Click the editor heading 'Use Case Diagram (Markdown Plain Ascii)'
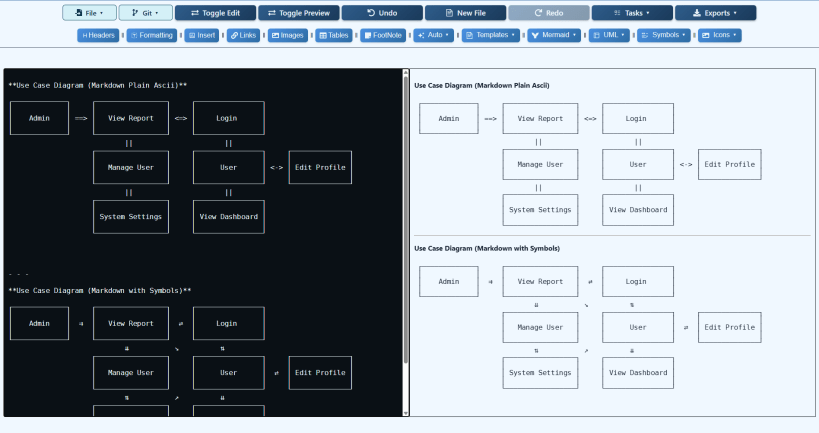The width and height of the screenshot is (819, 433). 98,85
